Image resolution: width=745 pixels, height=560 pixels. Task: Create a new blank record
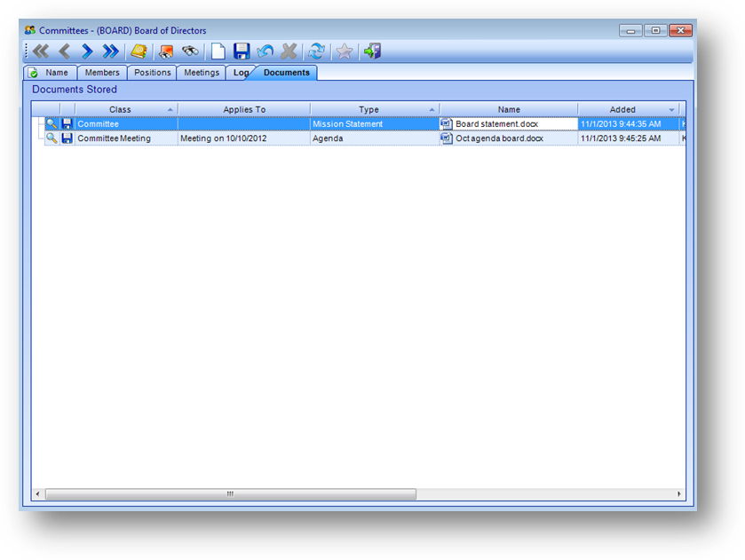(x=218, y=51)
